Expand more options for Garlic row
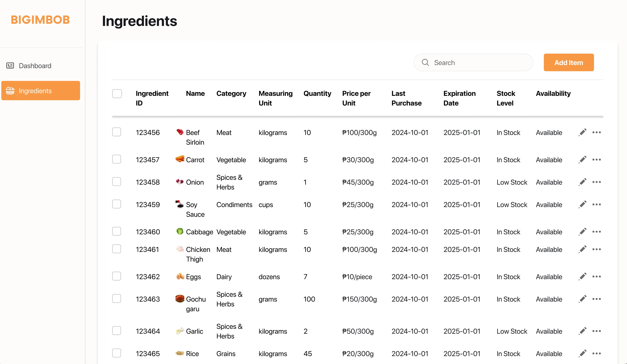627x364 pixels. point(596,331)
